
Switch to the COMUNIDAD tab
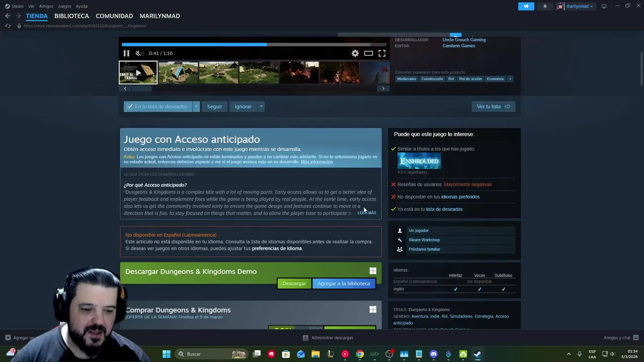click(x=114, y=16)
